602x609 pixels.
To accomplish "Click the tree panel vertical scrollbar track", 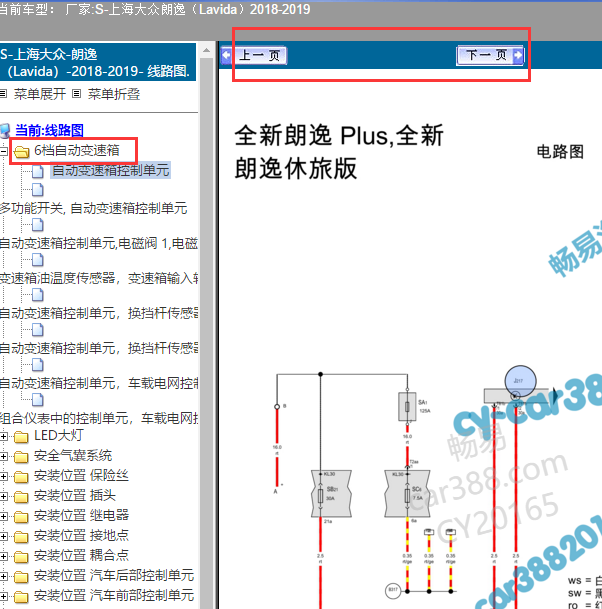I will 207,334.
